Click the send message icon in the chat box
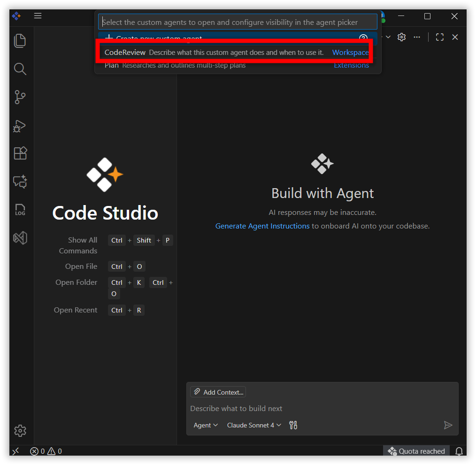The image size is (476, 465). tap(448, 425)
